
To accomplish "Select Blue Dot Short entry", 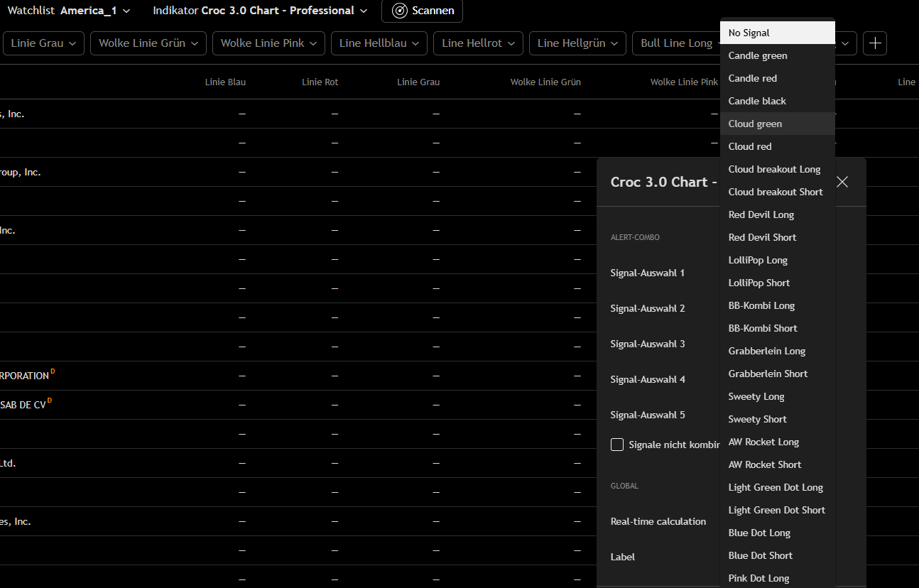I will point(760,555).
